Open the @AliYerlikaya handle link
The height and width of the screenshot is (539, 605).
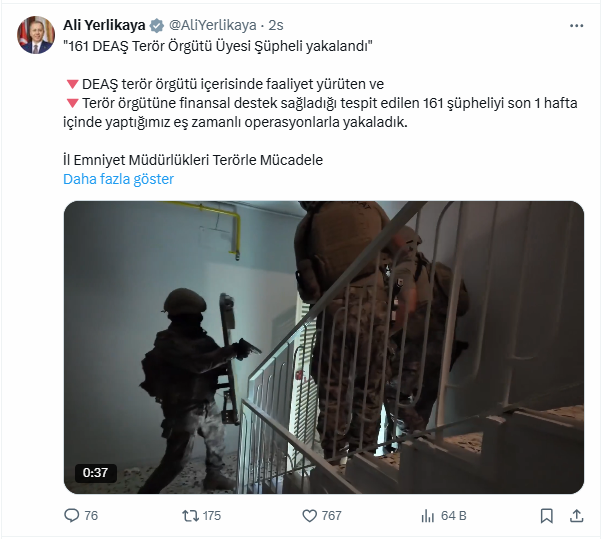tap(213, 25)
